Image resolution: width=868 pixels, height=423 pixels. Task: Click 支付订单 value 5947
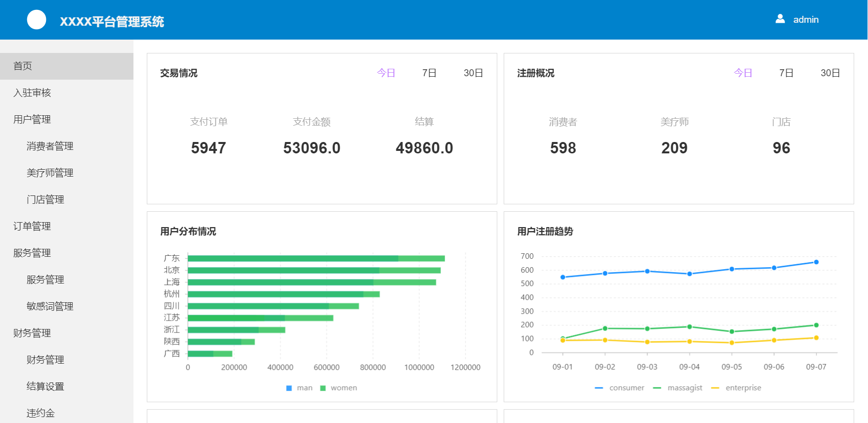click(209, 148)
